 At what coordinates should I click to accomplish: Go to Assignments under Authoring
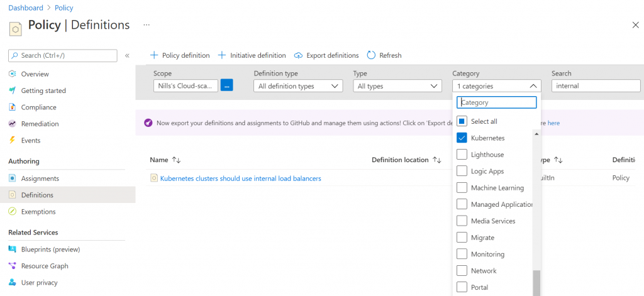40,178
